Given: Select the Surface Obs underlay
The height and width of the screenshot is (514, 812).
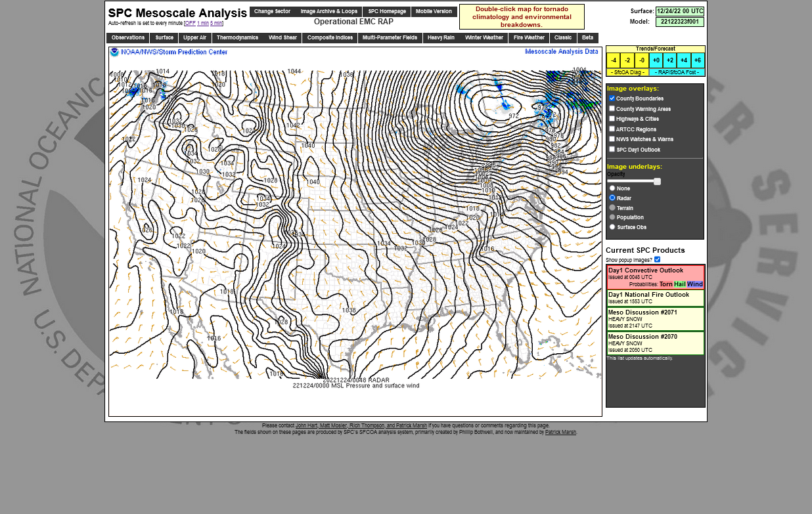Looking at the screenshot, I should tap(612, 226).
